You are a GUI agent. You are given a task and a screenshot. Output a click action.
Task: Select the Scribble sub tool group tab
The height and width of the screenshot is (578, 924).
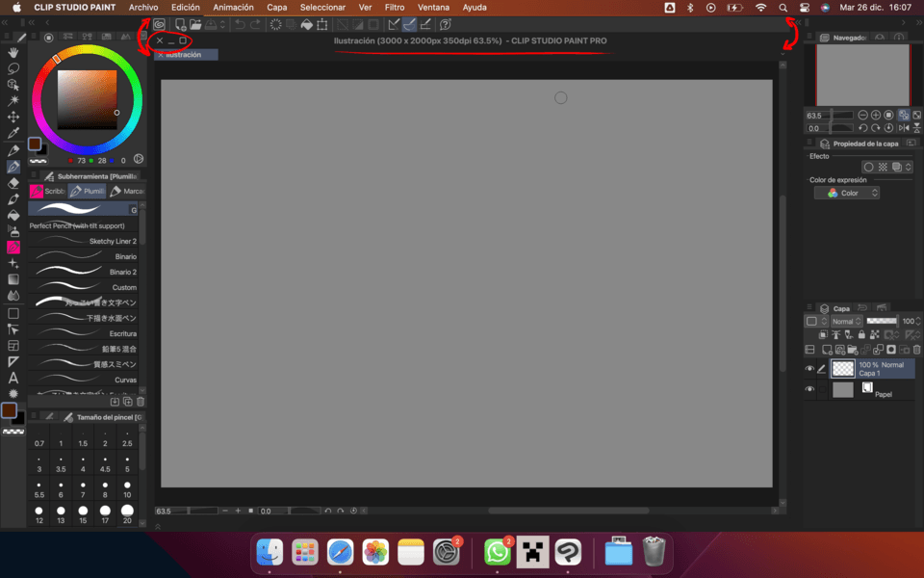47,191
